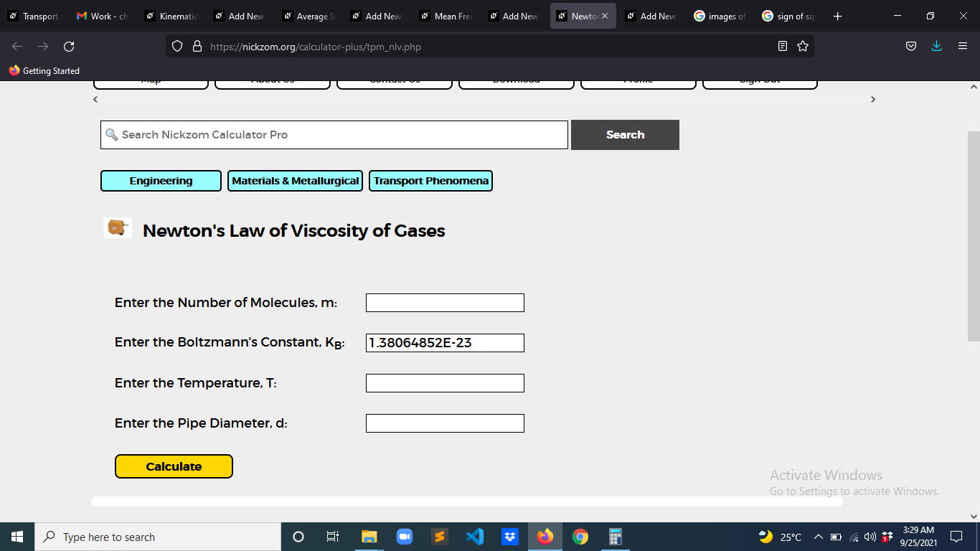
Task: Switch to the Transport tab
Action: (34, 16)
